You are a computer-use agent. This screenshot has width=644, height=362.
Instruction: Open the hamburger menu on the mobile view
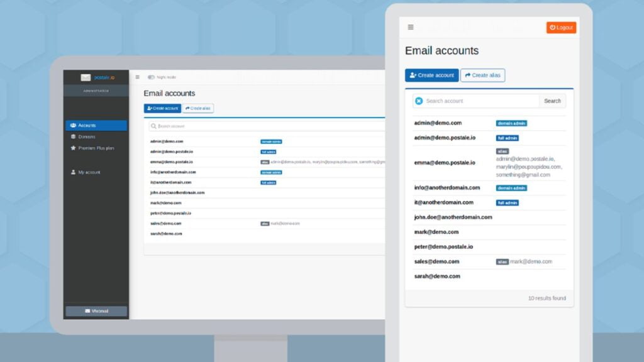[411, 27]
